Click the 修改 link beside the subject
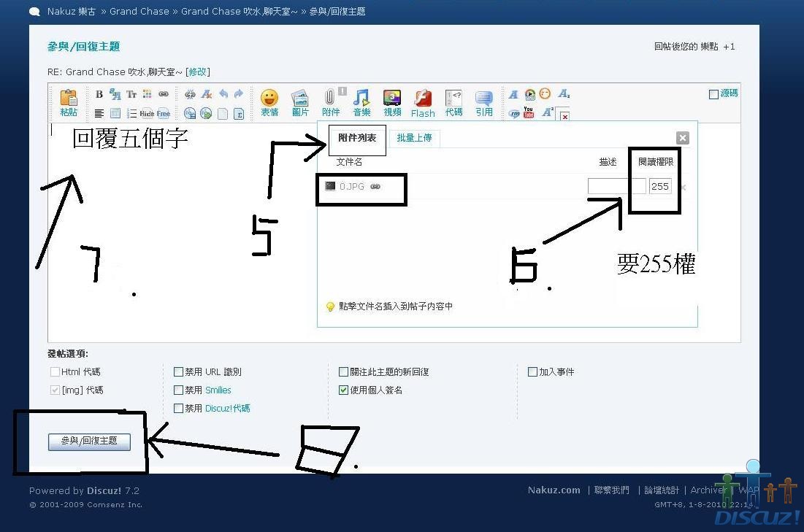The image size is (804, 532). [198, 72]
